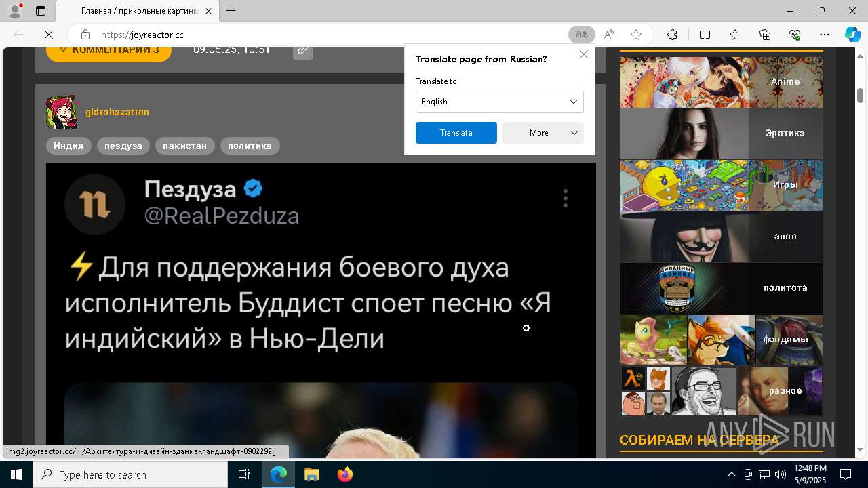The height and width of the screenshot is (488, 868).
Task: Open Browser essentials
Action: point(795,35)
